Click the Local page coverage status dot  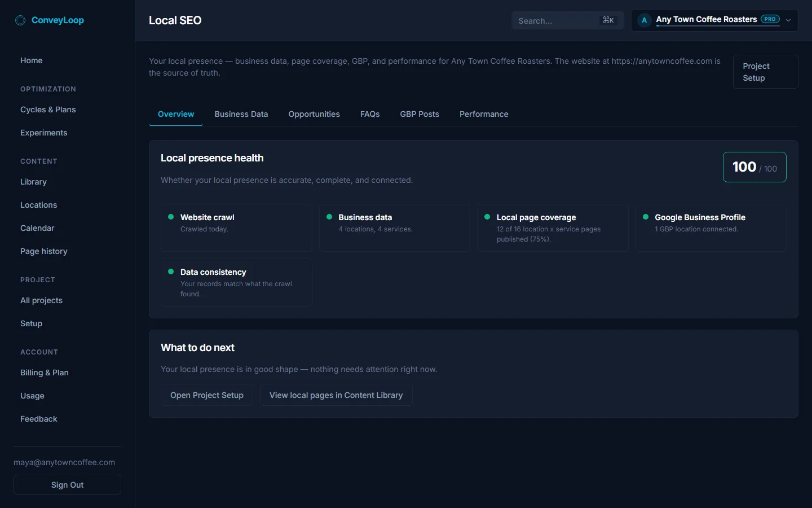[487, 217]
